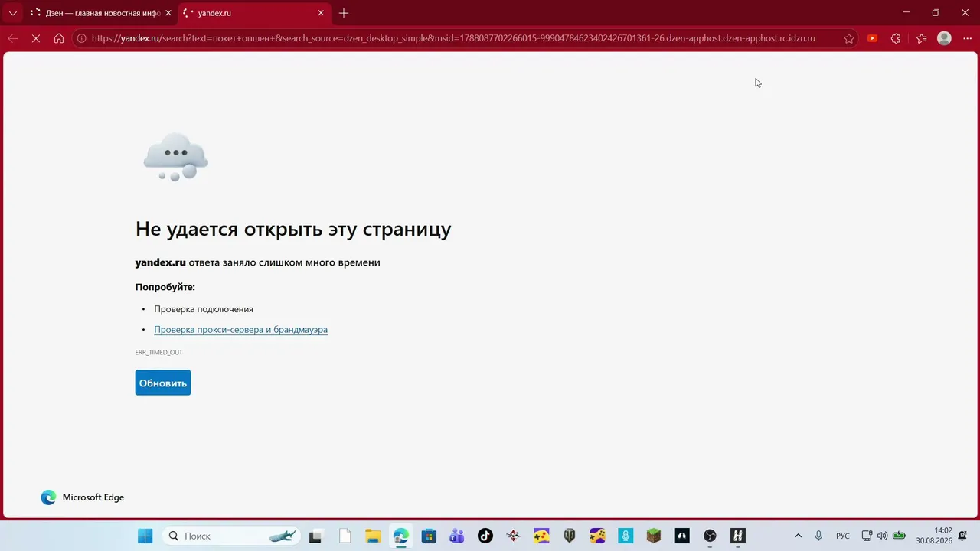Open Task View from the taskbar
This screenshot has width=980, height=551.
coord(315,536)
